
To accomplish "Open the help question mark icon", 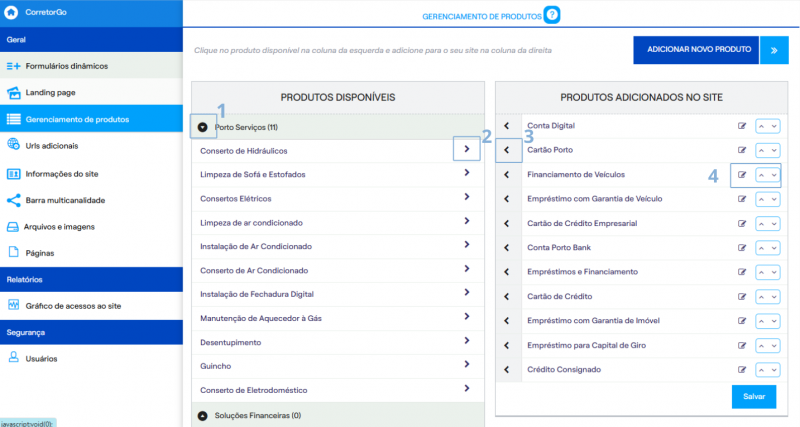I will (552, 15).
